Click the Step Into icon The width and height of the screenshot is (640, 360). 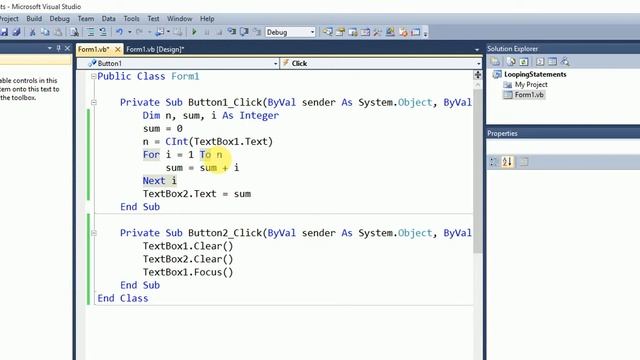(232, 32)
